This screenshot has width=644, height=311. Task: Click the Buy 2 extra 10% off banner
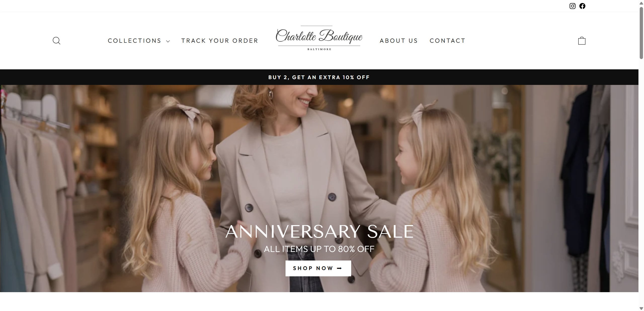(x=319, y=77)
